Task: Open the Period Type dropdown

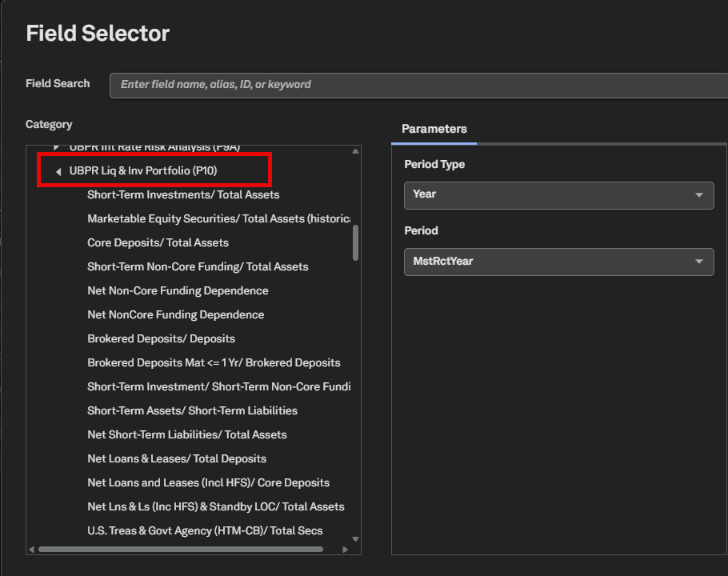Action: (558, 195)
